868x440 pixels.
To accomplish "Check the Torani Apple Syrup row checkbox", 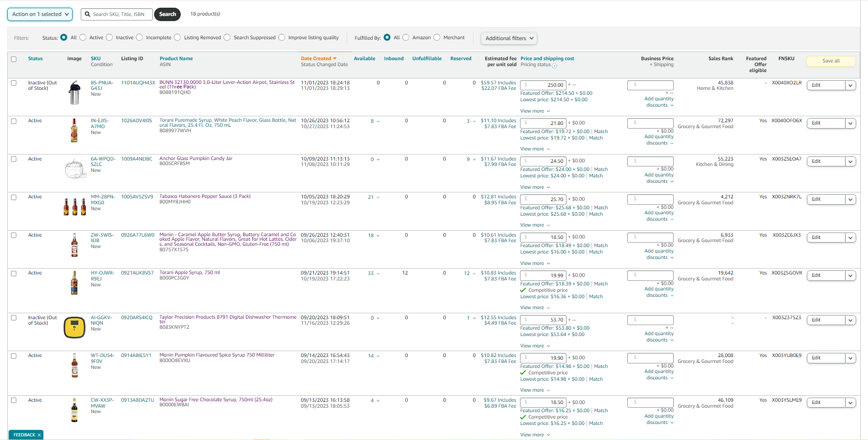I will click(14, 274).
